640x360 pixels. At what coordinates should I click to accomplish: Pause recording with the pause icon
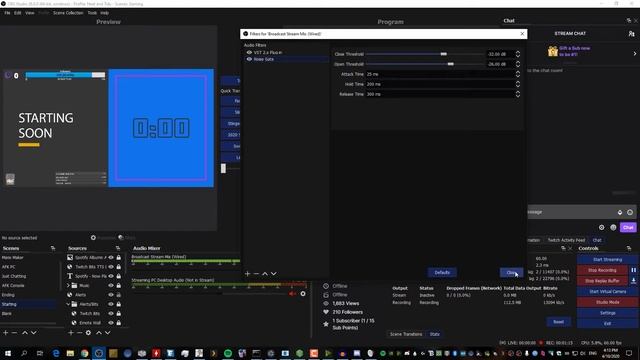633,270
